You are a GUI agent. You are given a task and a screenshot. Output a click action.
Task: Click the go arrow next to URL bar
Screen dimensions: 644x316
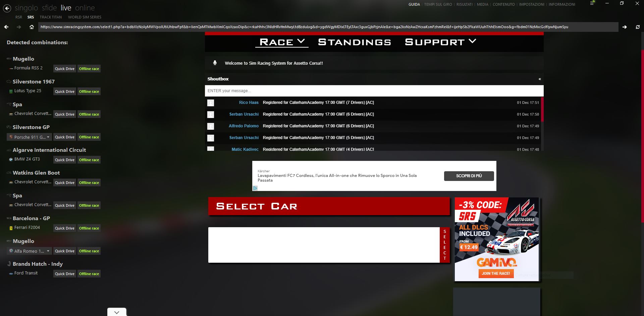coord(625,27)
